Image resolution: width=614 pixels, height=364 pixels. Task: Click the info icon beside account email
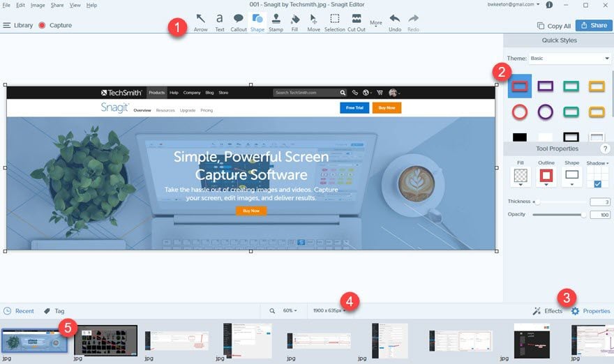pyautogui.click(x=549, y=5)
